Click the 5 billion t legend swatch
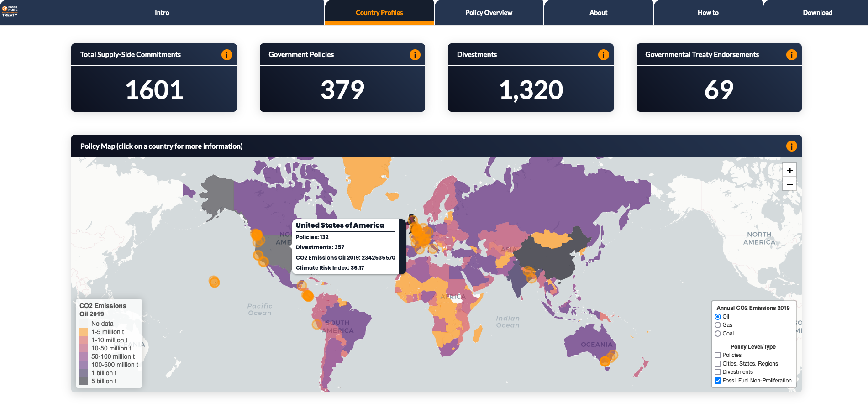Screen dimensions: 868x408 click(x=84, y=381)
